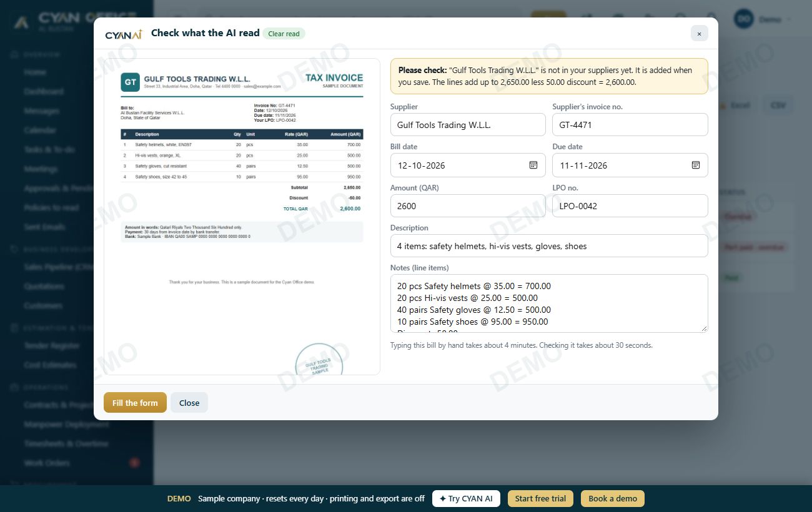
Task: Click the Description input field
Action: (x=549, y=246)
